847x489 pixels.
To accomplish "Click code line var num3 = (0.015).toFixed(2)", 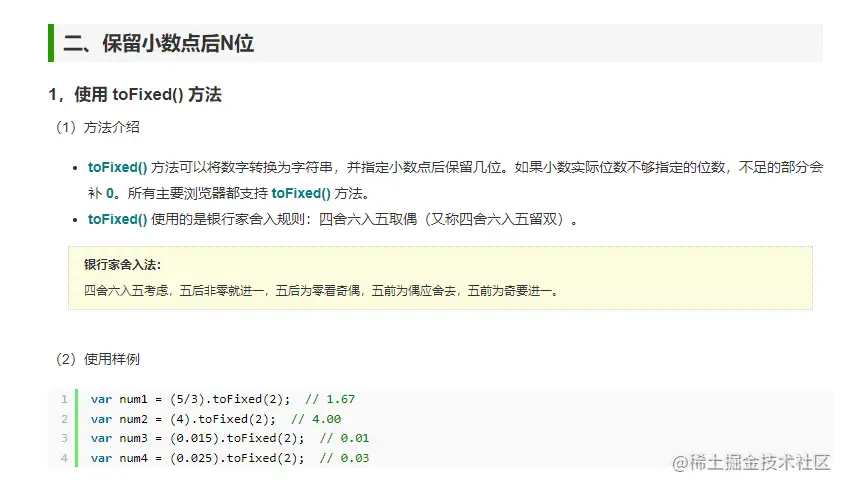I will tap(198, 438).
